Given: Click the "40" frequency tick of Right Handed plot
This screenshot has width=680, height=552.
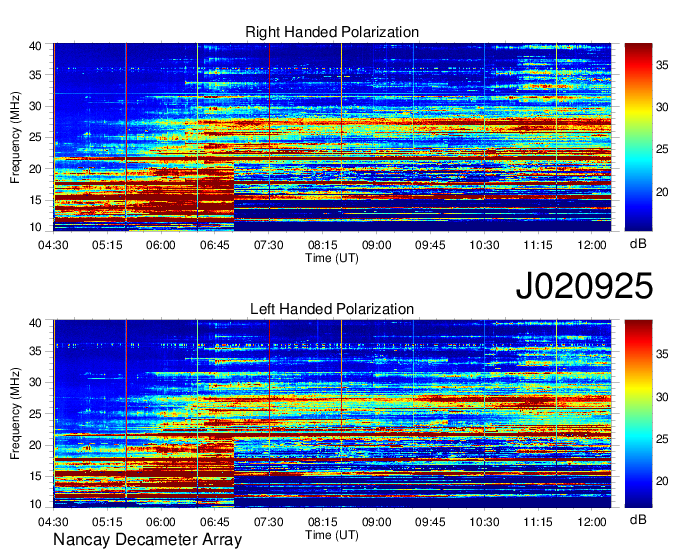Looking at the screenshot, I should (x=36, y=46).
